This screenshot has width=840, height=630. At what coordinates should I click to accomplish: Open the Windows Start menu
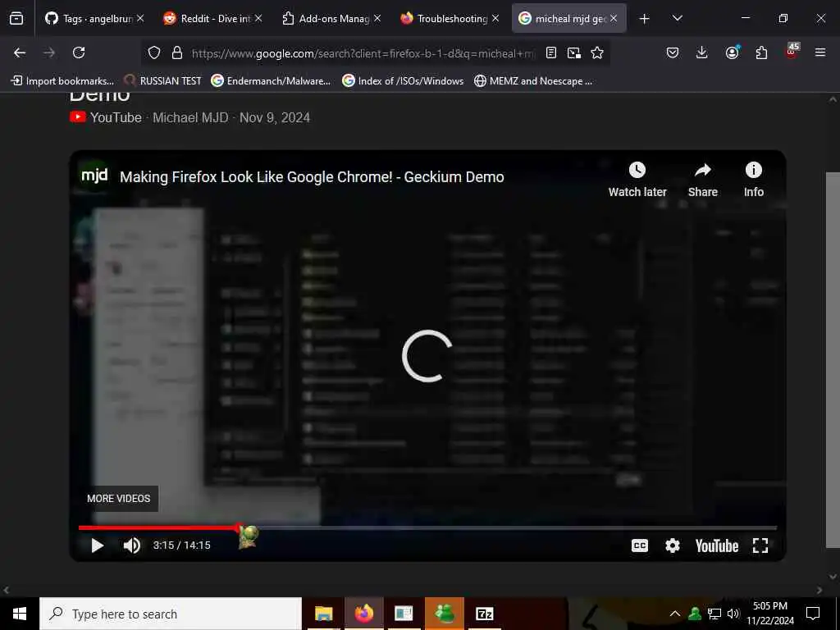[x=20, y=614]
